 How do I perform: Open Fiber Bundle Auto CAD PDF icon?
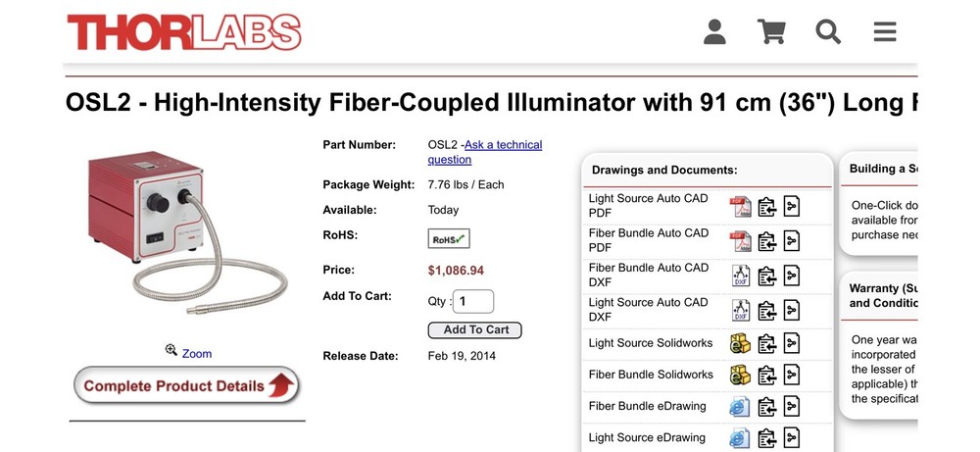point(740,241)
